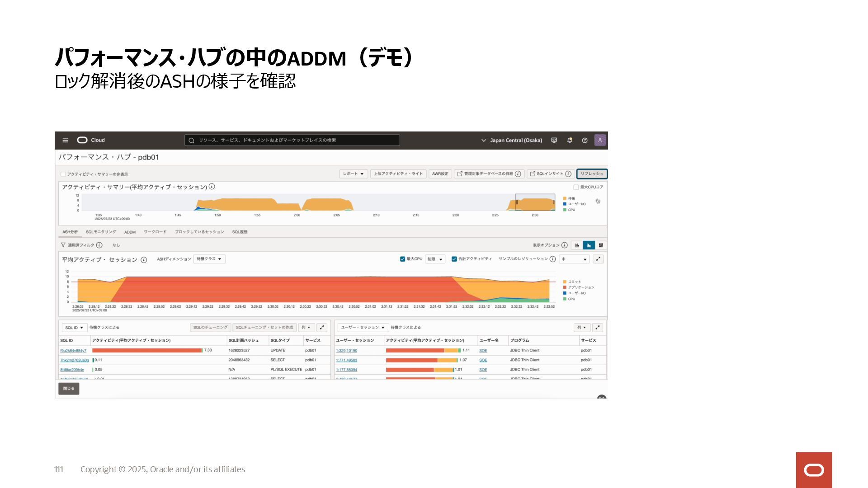Open SQL ID link 7hk2m2702ua0g
This screenshot has height=488, width=868.
(x=75, y=361)
